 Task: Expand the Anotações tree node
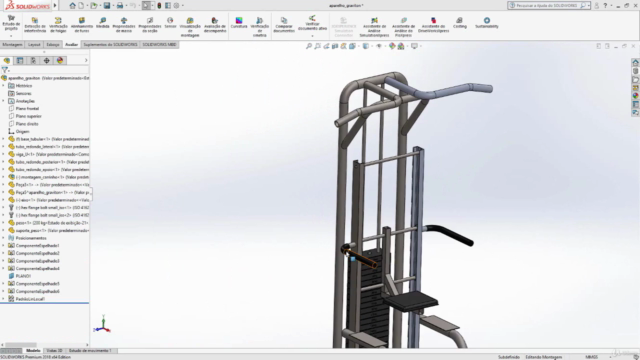tap(3, 101)
